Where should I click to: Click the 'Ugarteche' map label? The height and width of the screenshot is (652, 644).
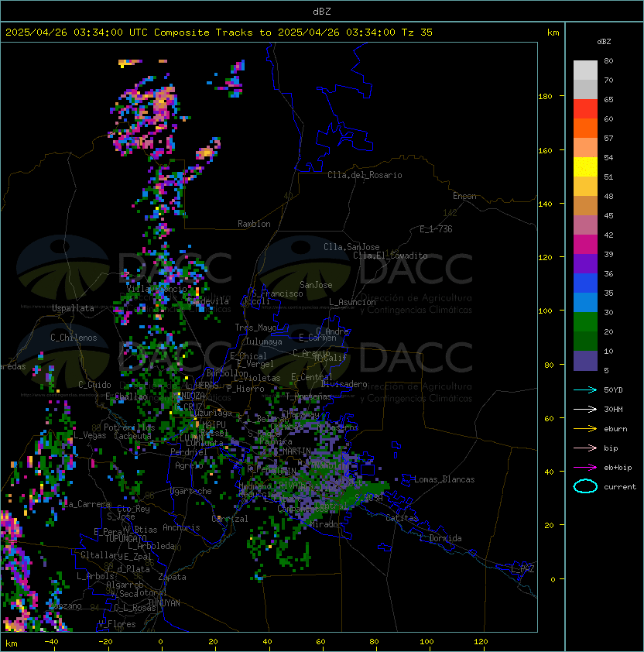click(x=191, y=491)
